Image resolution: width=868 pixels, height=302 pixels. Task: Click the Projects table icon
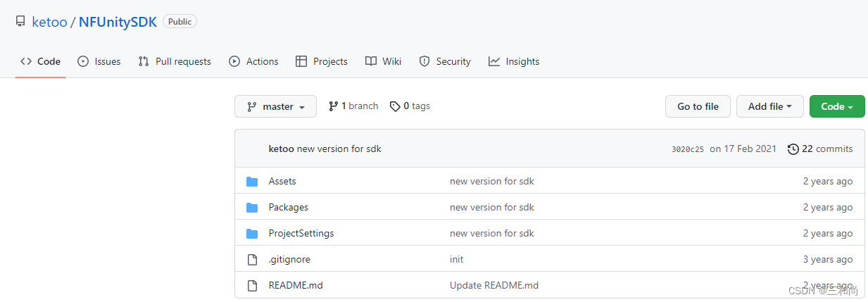click(301, 61)
